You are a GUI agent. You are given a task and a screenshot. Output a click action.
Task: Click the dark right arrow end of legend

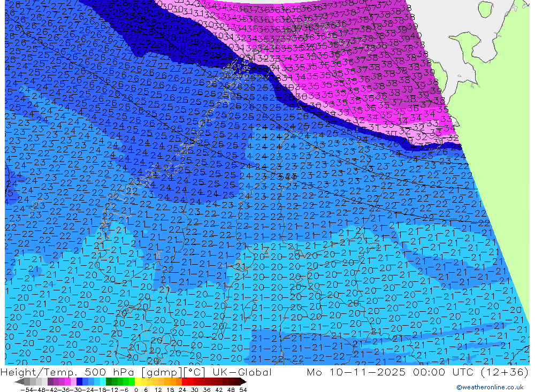point(243,382)
